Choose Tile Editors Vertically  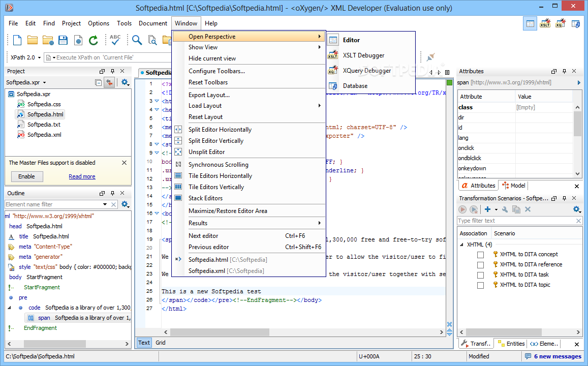point(249,187)
